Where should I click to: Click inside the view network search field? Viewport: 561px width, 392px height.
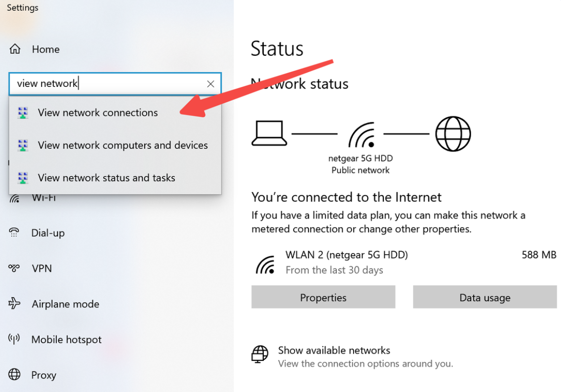107,84
